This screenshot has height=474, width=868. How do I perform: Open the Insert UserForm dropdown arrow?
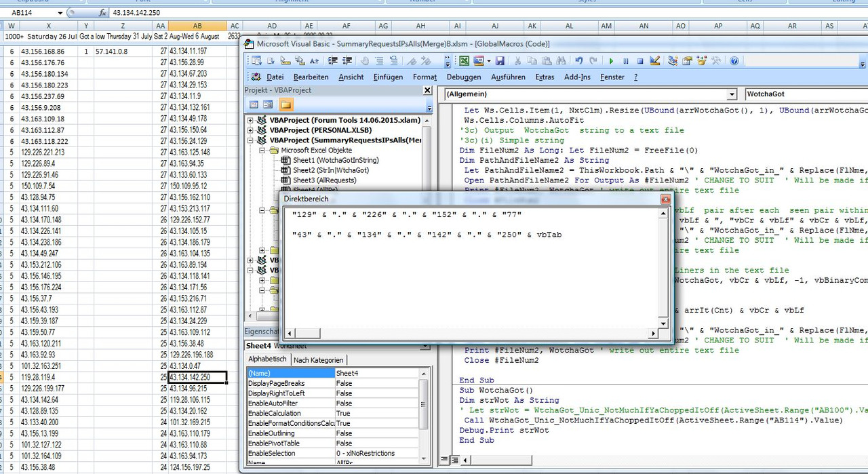click(489, 61)
